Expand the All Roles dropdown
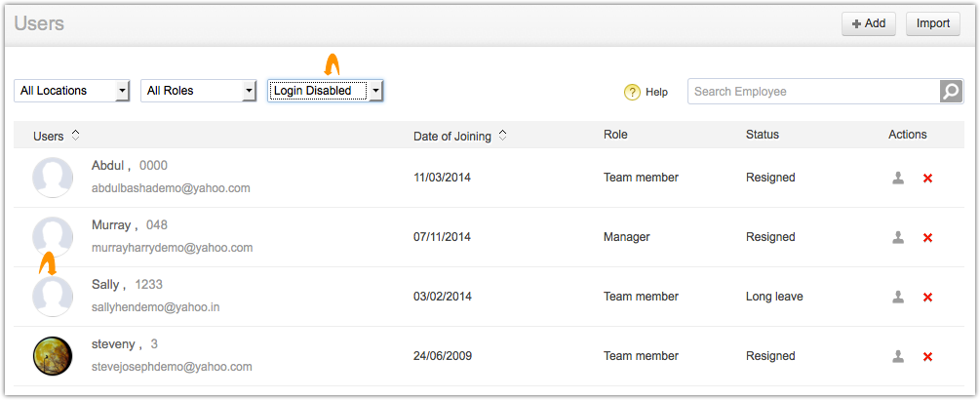This screenshot has height=400, width=980. 199,91
